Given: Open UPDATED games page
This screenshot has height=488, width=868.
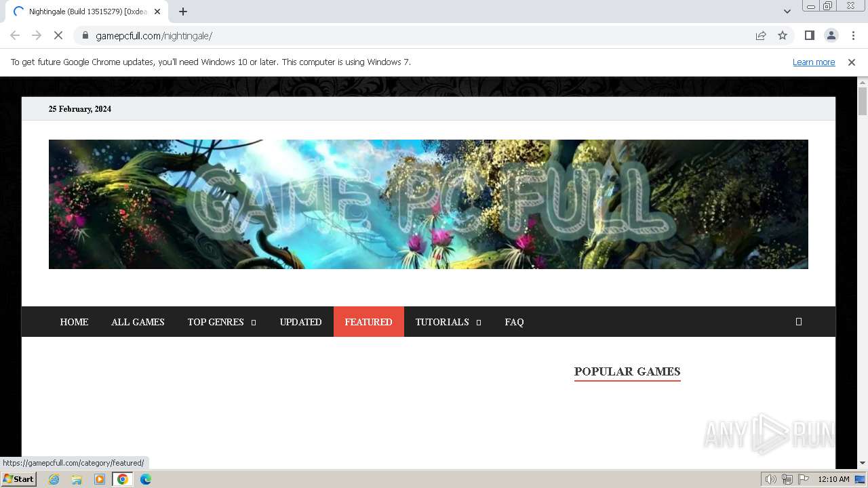Looking at the screenshot, I should point(300,322).
